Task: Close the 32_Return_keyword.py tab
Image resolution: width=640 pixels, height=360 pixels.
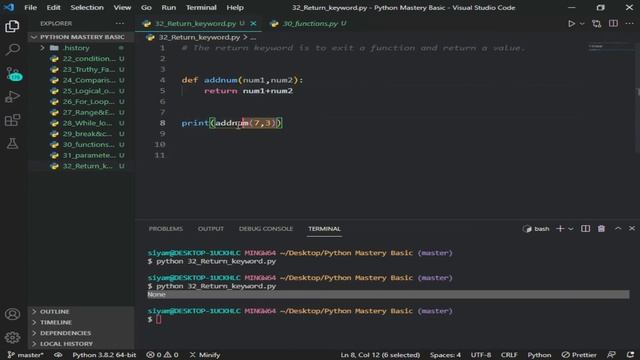Action: point(253,24)
